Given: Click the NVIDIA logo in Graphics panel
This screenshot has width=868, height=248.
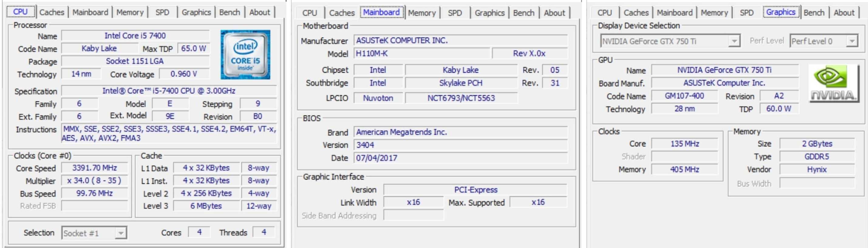Looking at the screenshot, I should (x=834, y=83).
